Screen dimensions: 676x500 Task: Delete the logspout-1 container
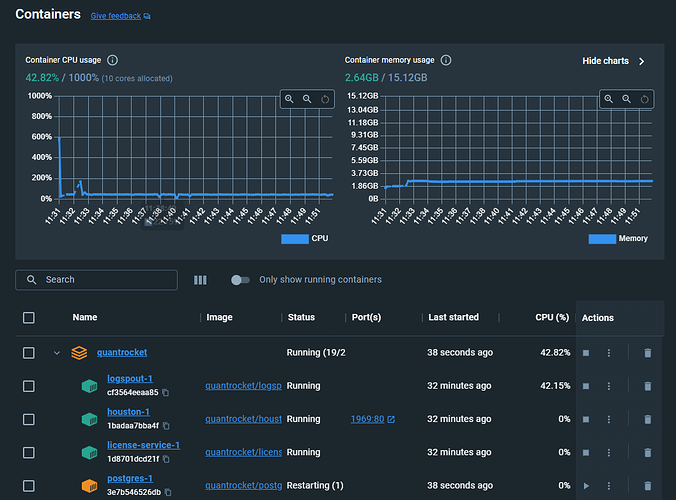coord(648,386)
